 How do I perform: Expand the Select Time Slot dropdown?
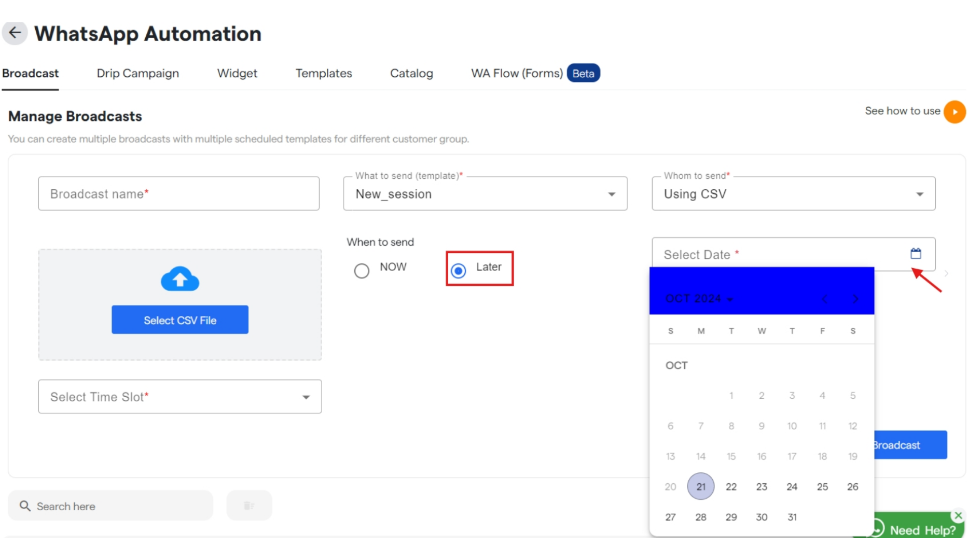pos(179,396)
